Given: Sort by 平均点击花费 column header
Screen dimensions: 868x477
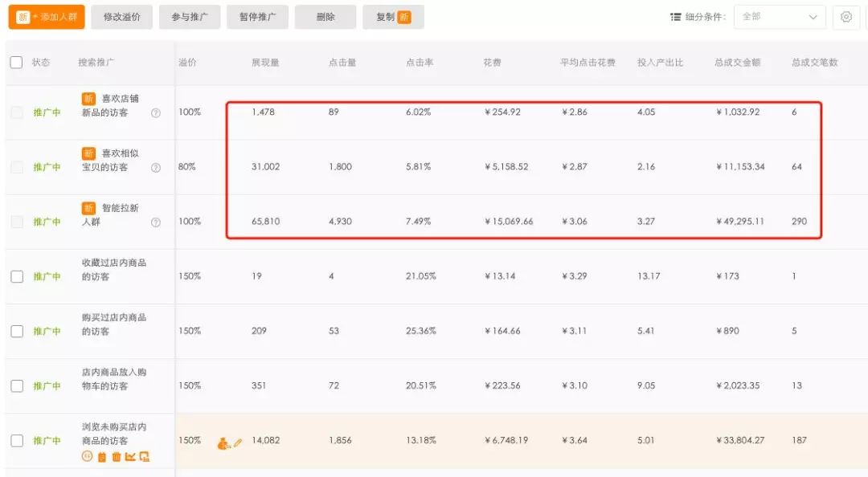Looking at the screenshot, I should point(588,63).
